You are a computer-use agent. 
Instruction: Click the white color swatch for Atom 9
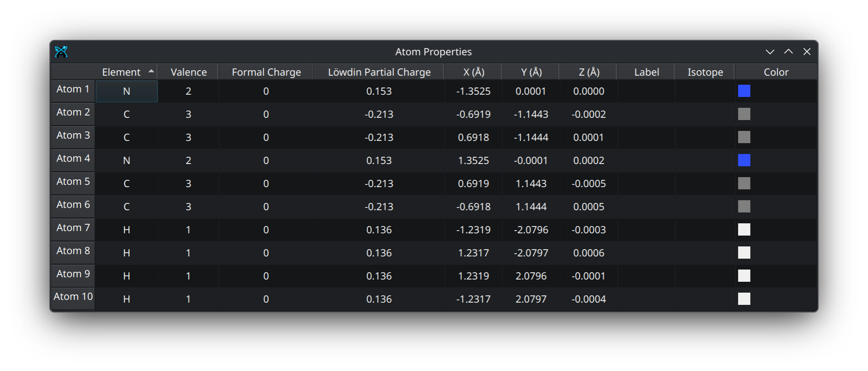(x=744, y=276)
